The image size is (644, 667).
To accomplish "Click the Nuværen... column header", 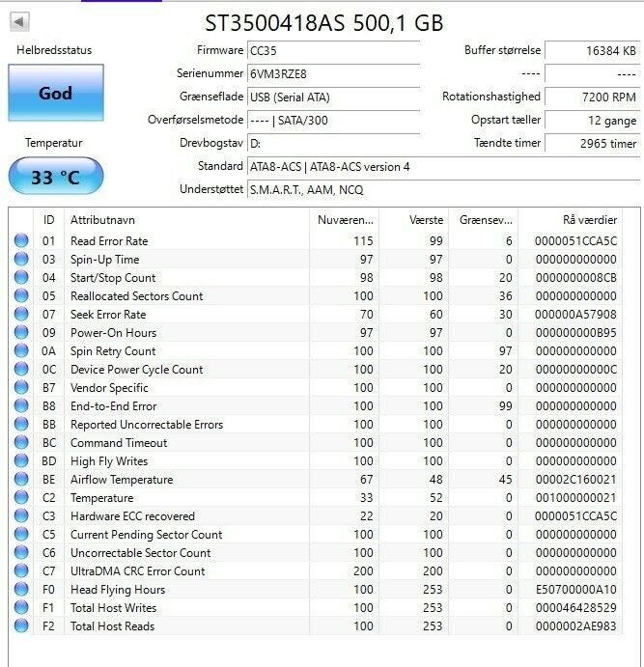I will click(x=344, y=220).
